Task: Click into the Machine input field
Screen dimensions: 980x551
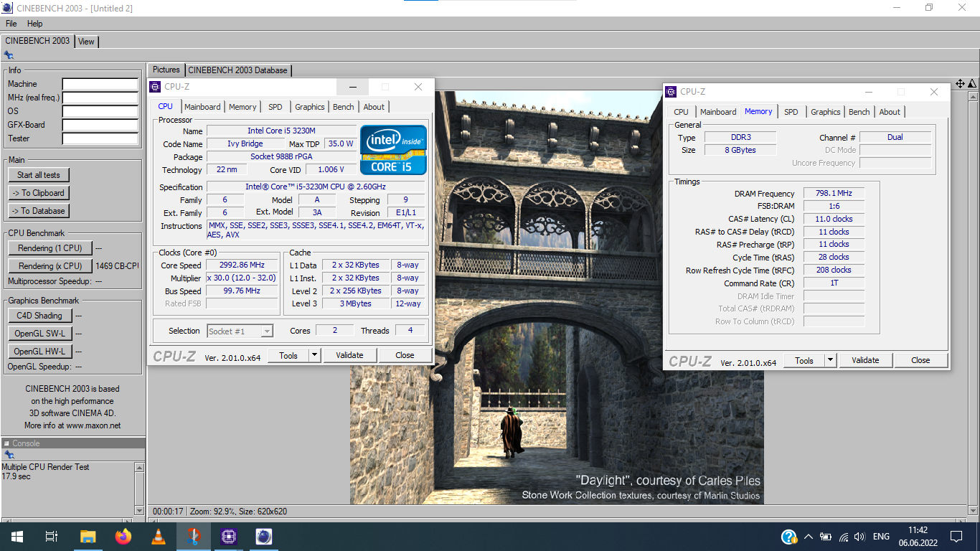Action: click(x=100, y=84)
